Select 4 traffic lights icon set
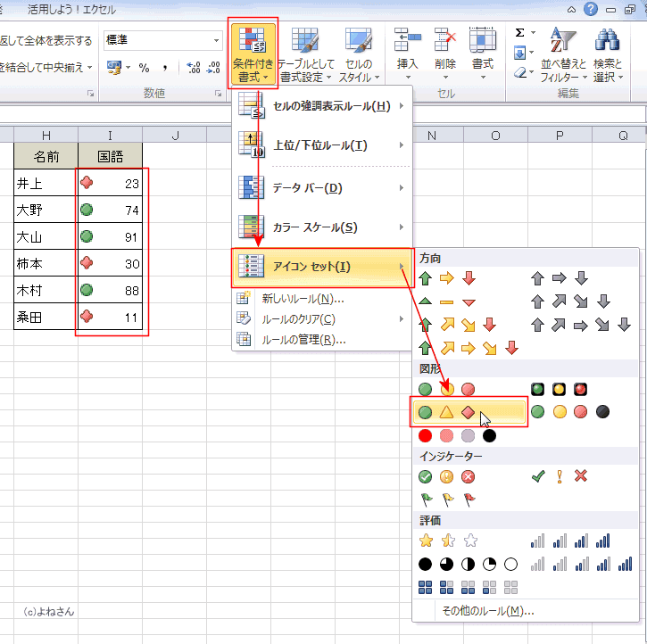Screen dimensions: 647x644 pyautogui.click(x=570, y=411)
